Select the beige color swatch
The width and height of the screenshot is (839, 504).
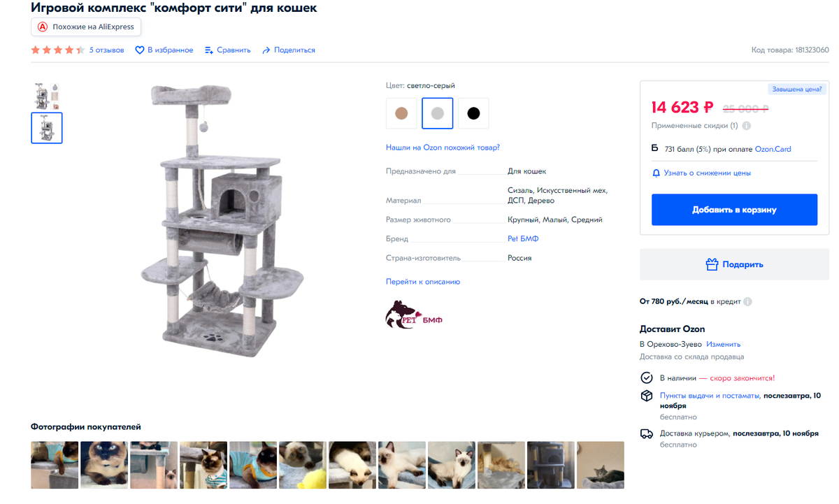[x=401, y=113]
